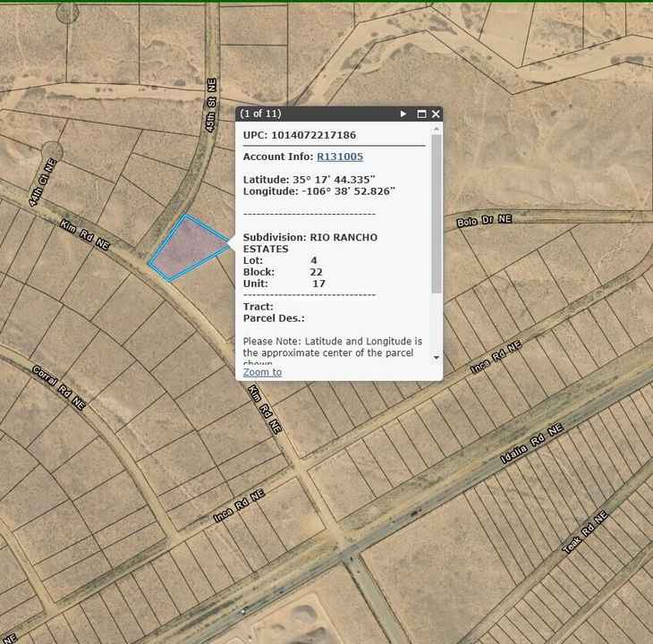Click the Bolo Dr NE road label
Screen dimensions: 653x644
pyautogui.click(x=484, y=220)
